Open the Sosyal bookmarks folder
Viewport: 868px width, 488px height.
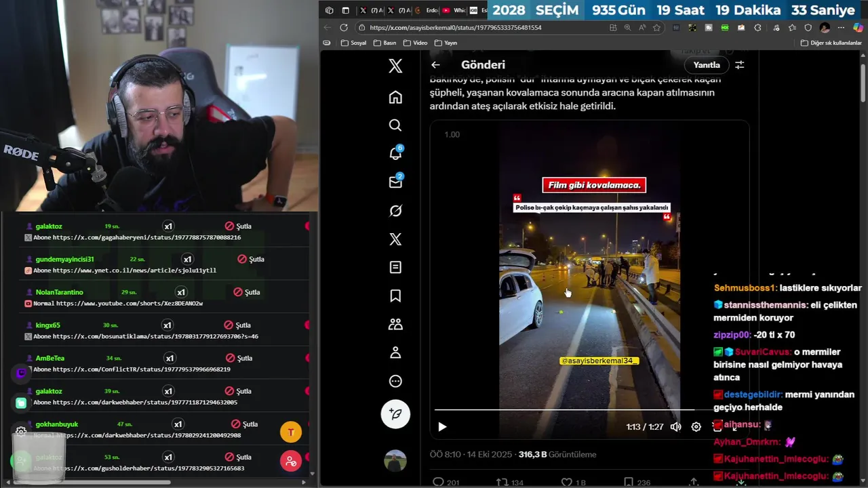click(x=354, y=43)
